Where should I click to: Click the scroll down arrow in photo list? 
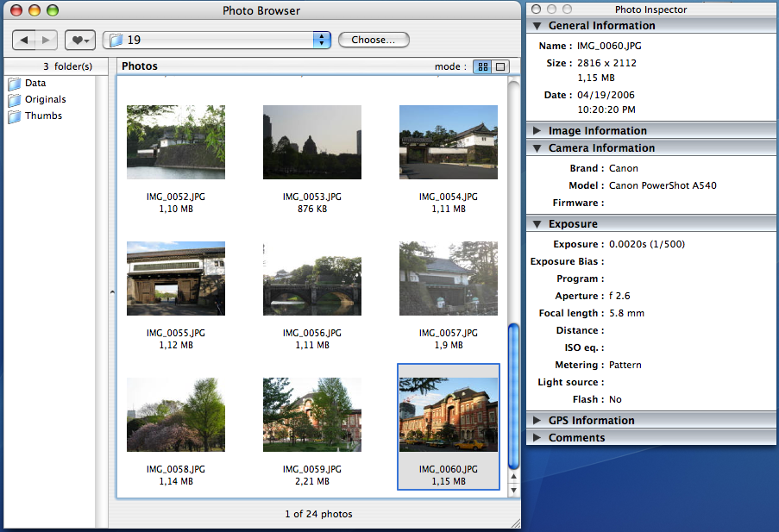(514, 490)
